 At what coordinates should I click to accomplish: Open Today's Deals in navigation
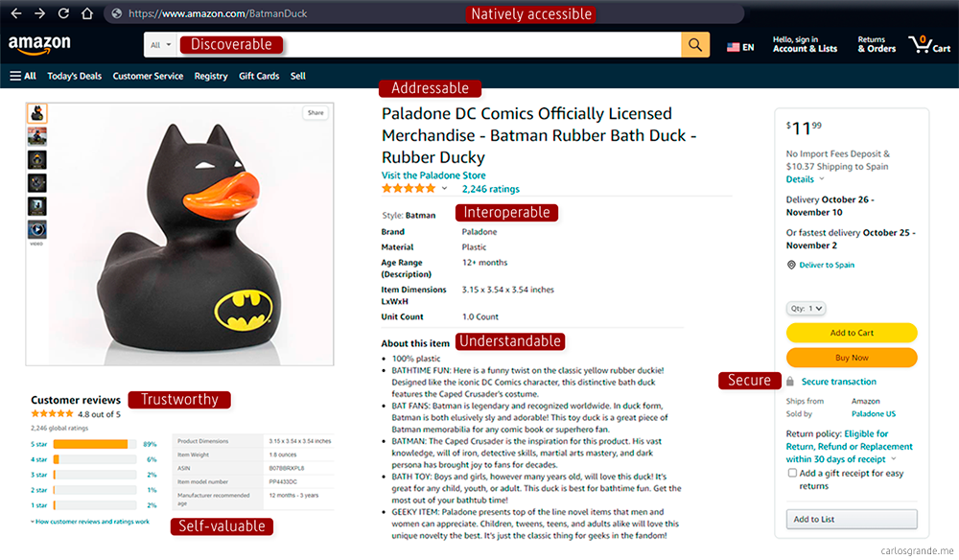coord(75,76)
